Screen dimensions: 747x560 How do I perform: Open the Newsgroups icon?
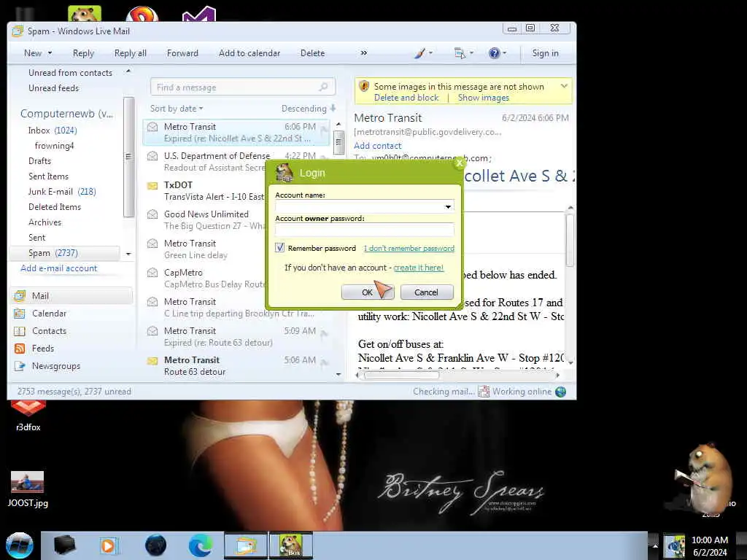click(20, 366)
